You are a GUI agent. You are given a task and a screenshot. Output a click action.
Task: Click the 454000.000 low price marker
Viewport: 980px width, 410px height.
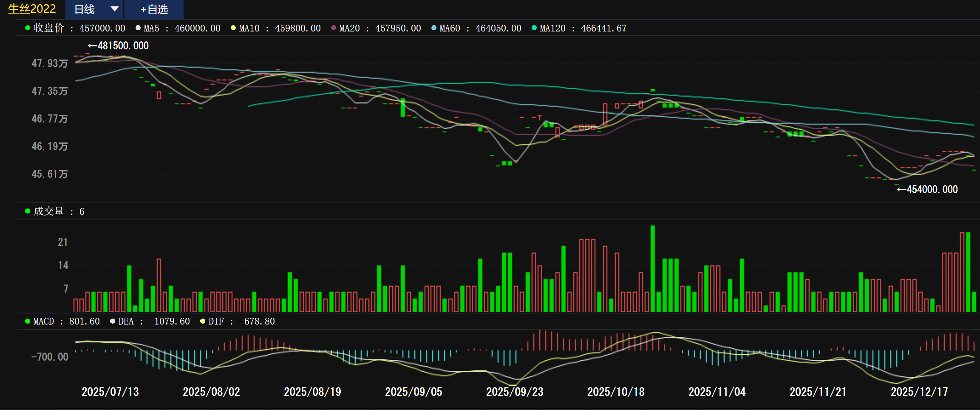(927, 190)
